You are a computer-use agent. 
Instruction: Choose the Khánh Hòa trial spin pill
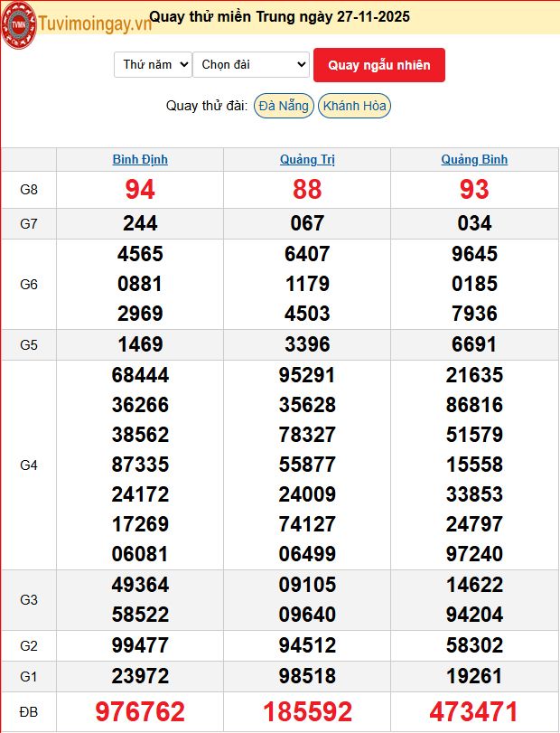tap(354, 106)
